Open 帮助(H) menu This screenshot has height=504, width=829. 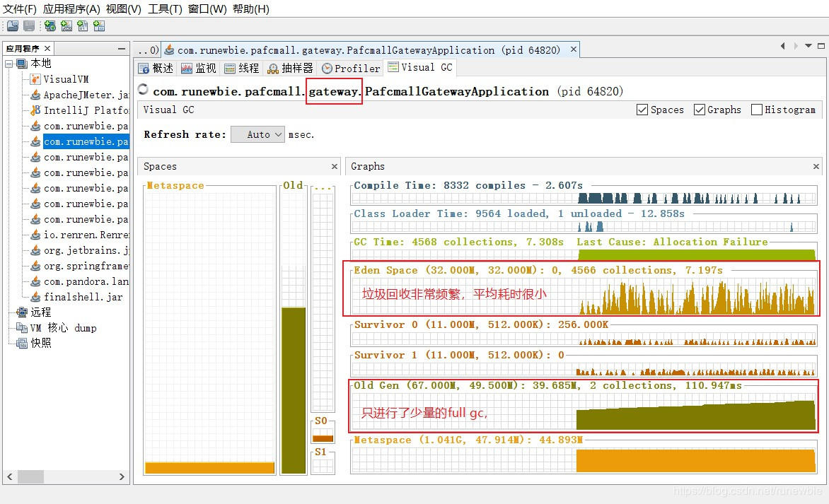coord(250,9)
